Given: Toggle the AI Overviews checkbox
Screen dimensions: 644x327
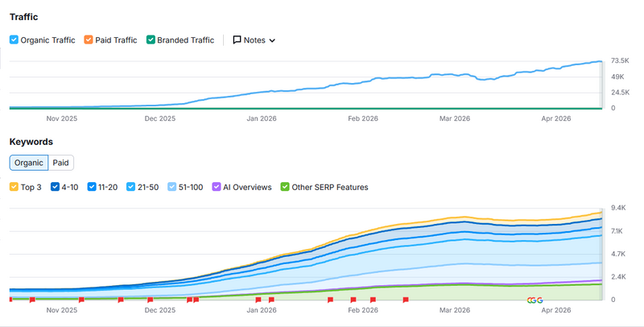Looking at the screenshot, I should tap(216, 187).
